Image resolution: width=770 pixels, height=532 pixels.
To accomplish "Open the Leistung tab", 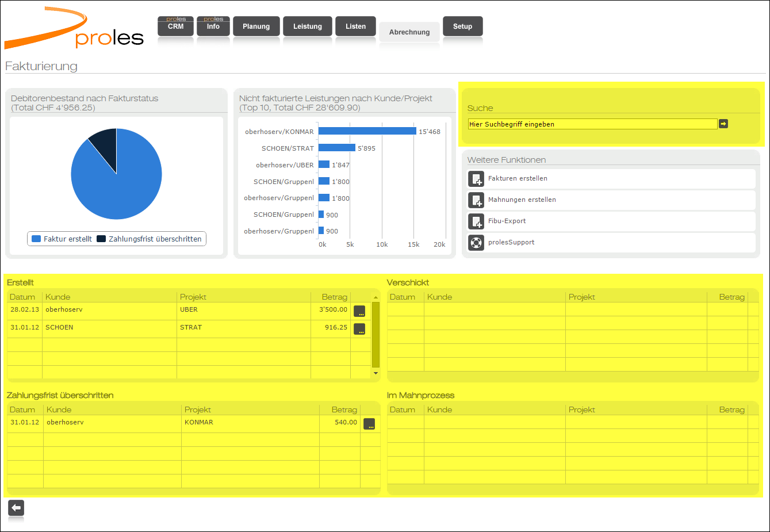I will [308, 26].
